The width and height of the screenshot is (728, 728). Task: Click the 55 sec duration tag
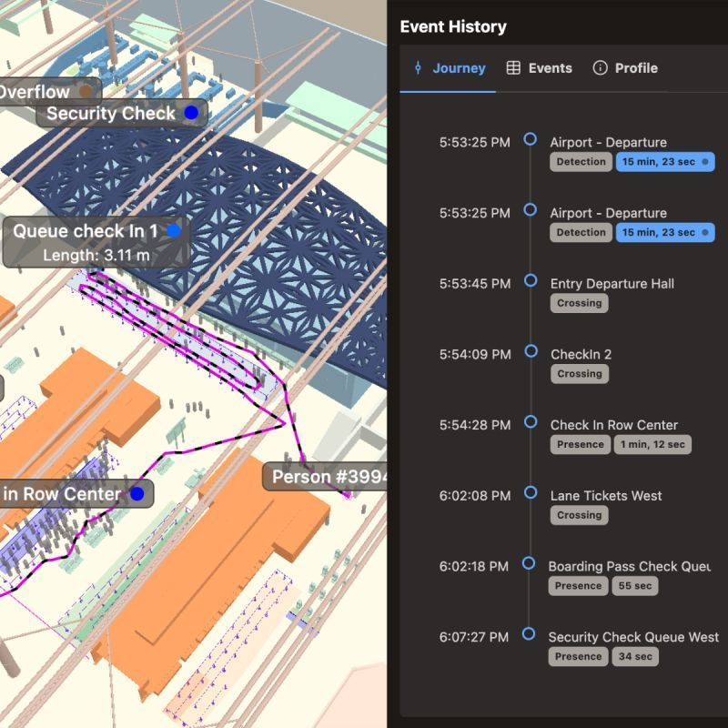click(634, 586)
